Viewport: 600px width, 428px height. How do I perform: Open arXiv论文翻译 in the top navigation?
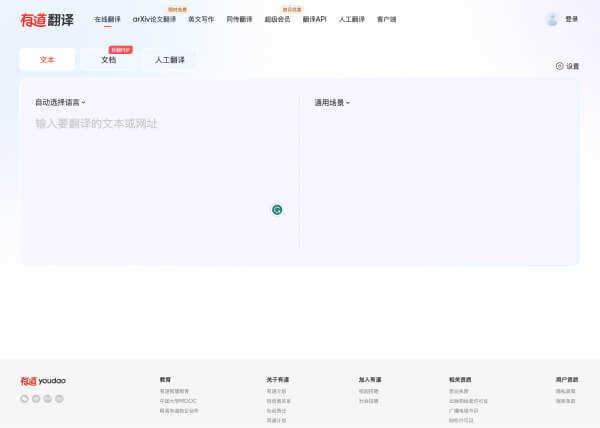click(154, 20)
